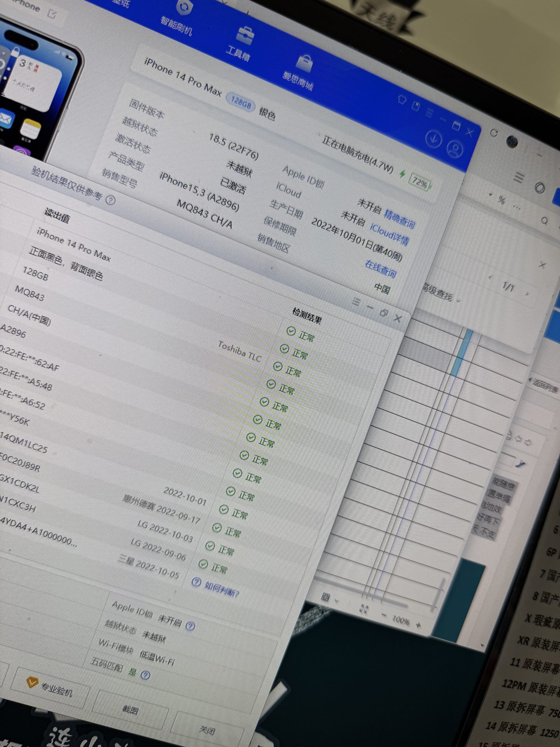Click 在线查询 warranty link
This screenshot has width=560, height=747.
[381, 269]
